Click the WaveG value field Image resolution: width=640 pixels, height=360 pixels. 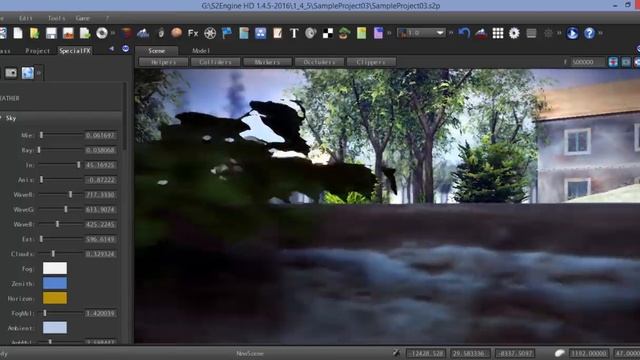coord(100,209)
